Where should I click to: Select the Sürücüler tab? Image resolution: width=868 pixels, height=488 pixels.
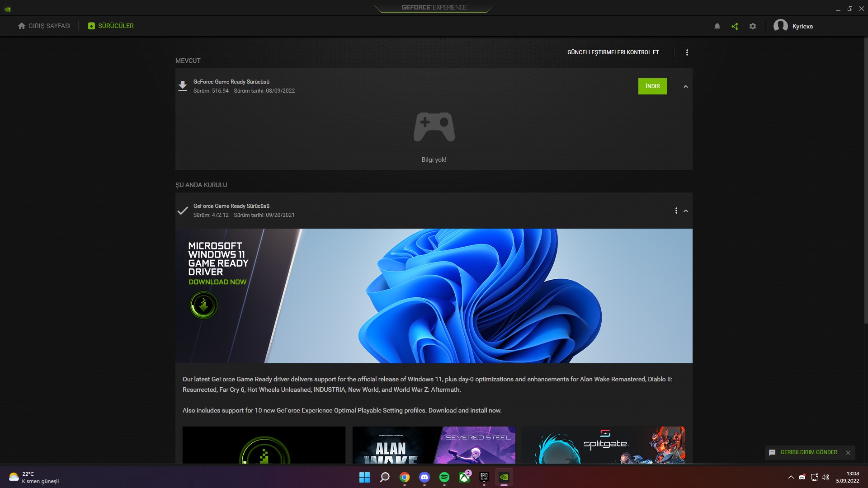(x=111, y=26)
